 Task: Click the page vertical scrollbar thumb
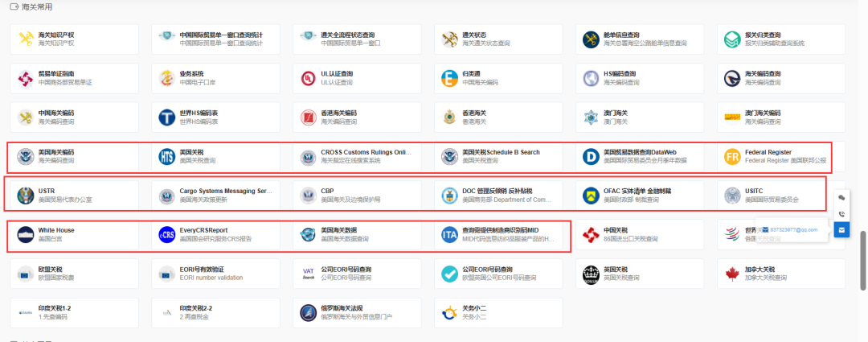[862, 260]
